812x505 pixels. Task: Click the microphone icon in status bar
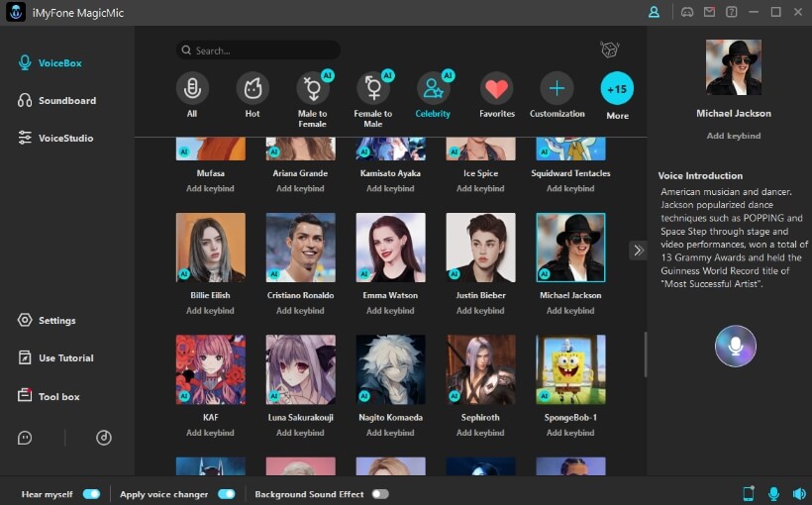tap(773, 493)
